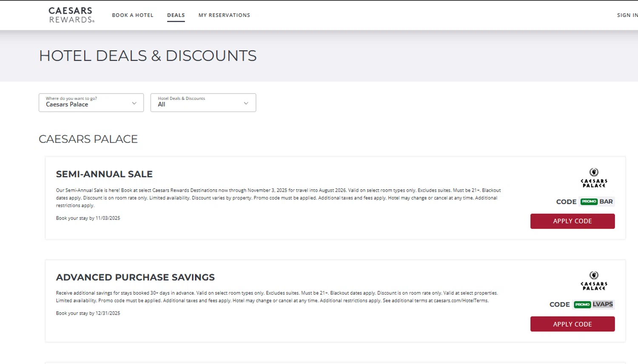Click chevron arrow of Caesars Palace destination selector

pos(134,103)
